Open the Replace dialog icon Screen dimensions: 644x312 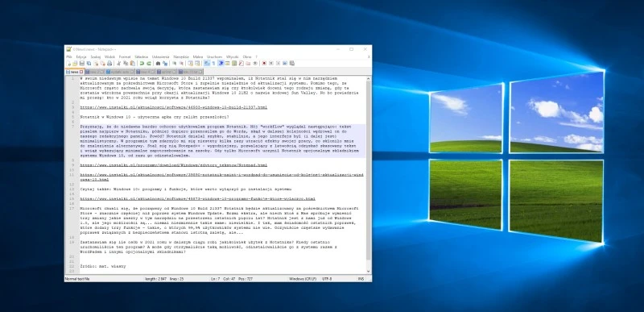pos(165,64)
